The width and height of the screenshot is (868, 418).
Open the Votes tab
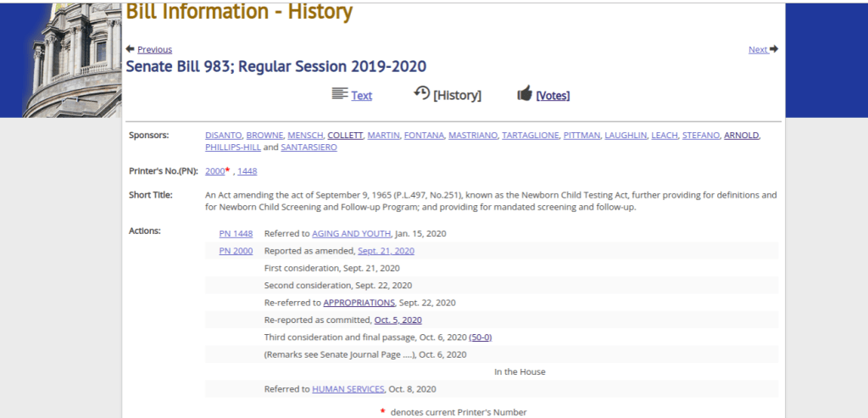tap(553, 96)
